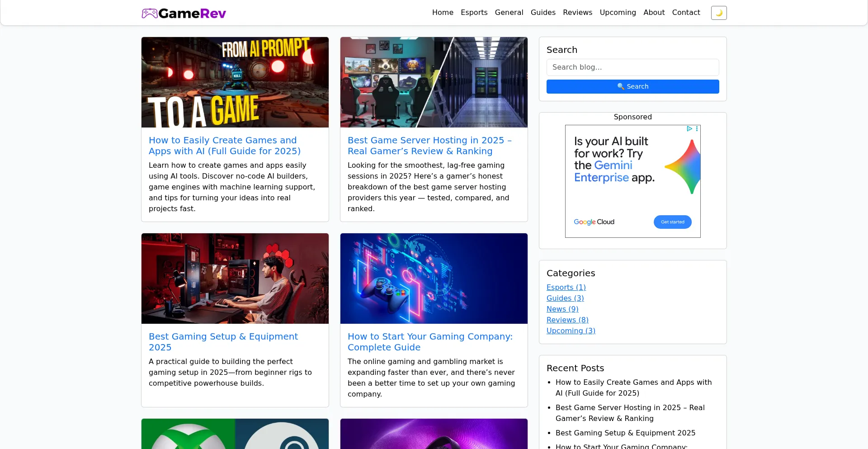
Task: Open the Upcoming (3) category link
Action: (571, 331)
